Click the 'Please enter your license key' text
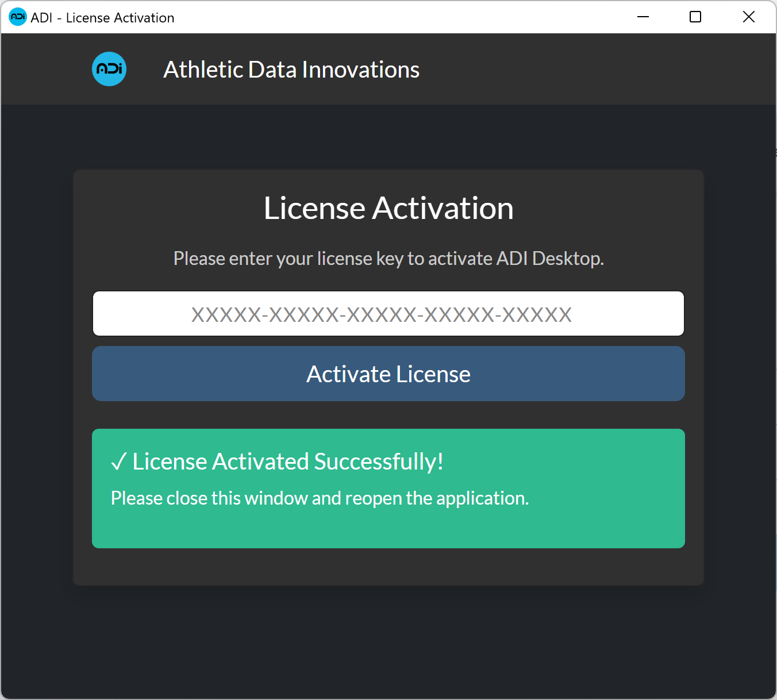 coord(388,259)
